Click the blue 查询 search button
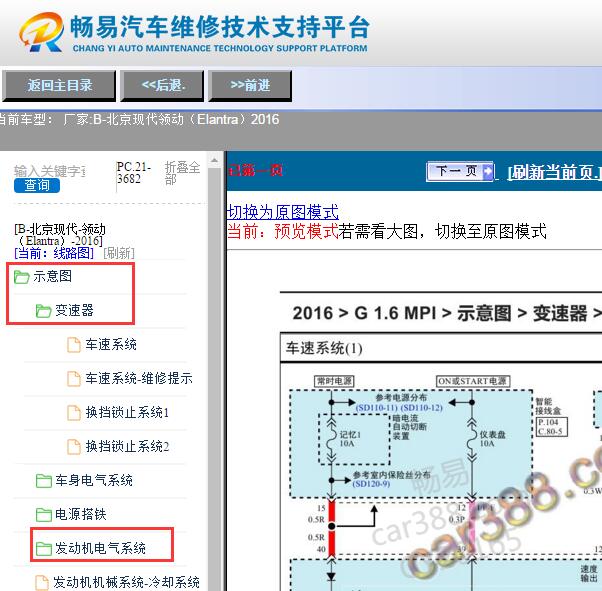Viewport: 602px width, 591px height. pos(37,185)
